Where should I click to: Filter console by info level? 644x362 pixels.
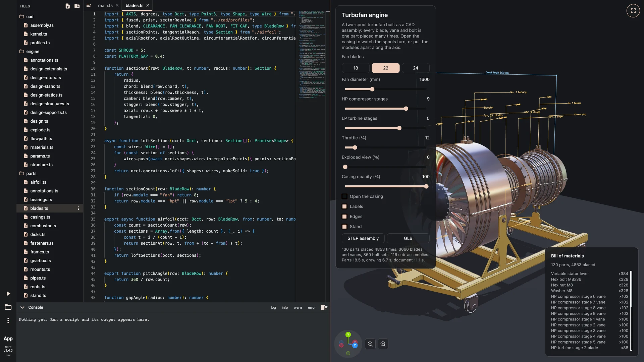285,307
